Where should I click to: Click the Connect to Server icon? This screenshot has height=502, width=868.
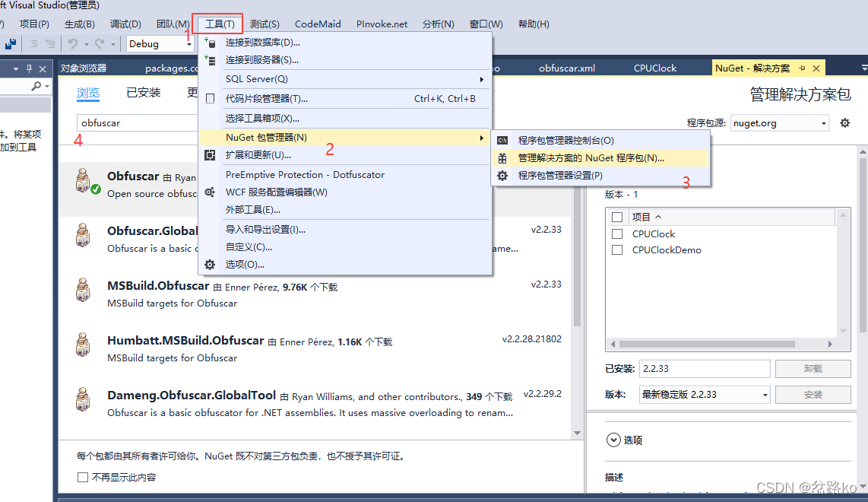point(210,60)
